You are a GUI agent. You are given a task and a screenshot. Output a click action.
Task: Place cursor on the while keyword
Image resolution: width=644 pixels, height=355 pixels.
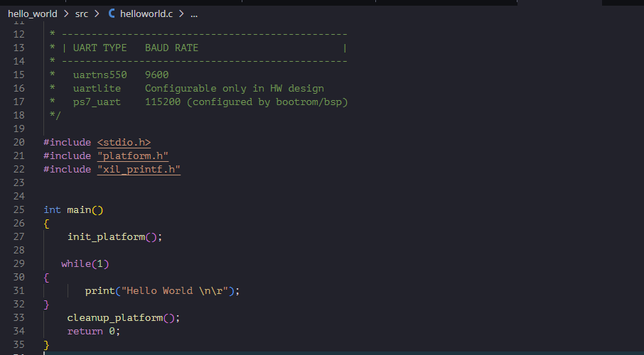click(76, 263)
